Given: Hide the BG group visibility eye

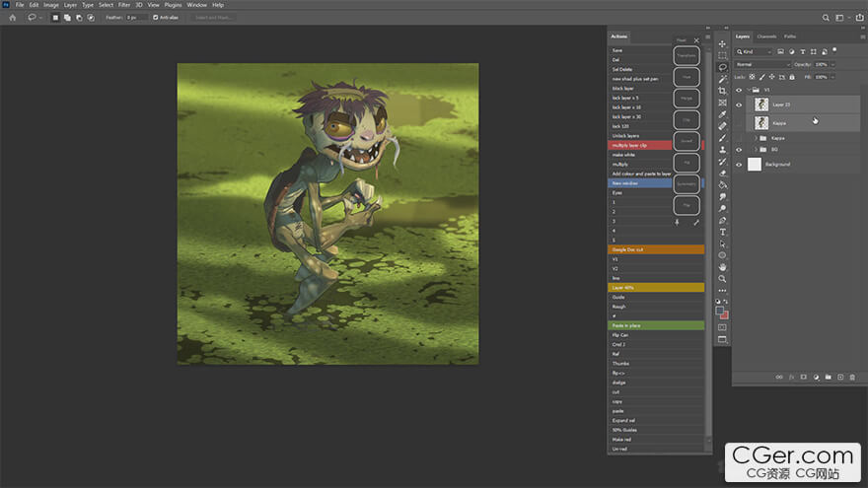Looking at the screenshot, I should [739, 150].
